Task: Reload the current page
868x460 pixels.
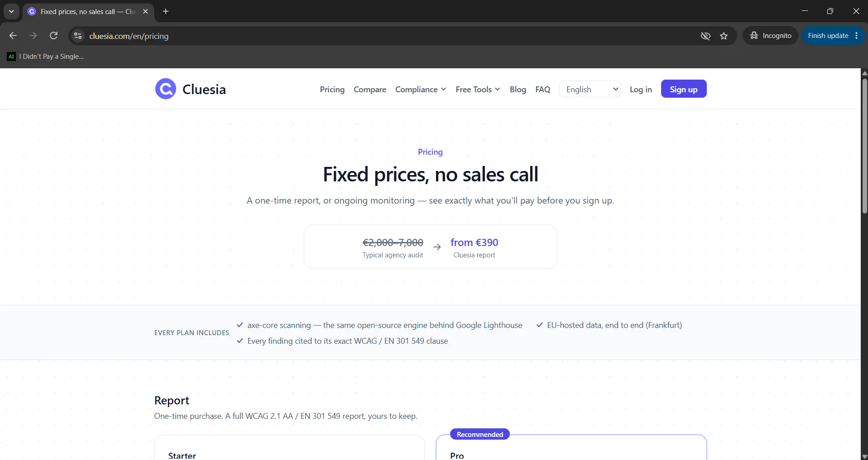Action: pyautogui.click(x=53, y=36)
